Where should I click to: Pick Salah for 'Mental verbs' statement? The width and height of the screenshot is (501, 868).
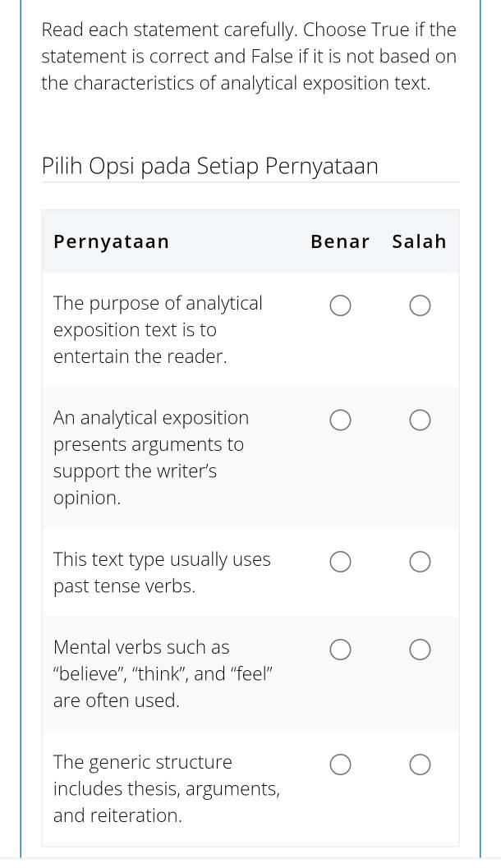(x=419, y=650)
